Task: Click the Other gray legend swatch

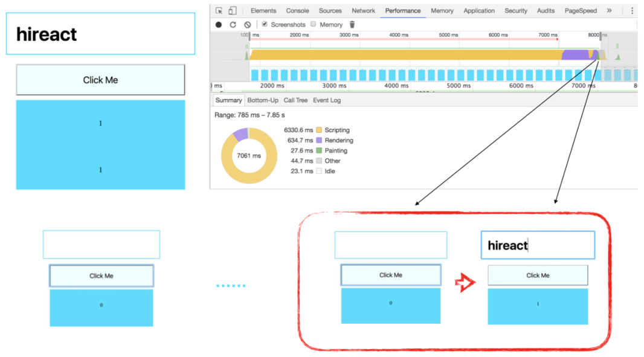Action: 319,161
